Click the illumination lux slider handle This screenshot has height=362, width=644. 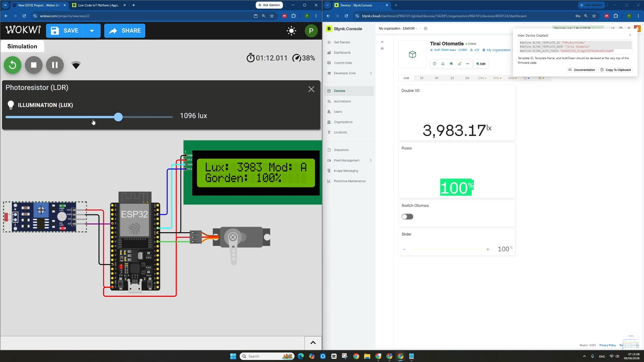[118, 117]
